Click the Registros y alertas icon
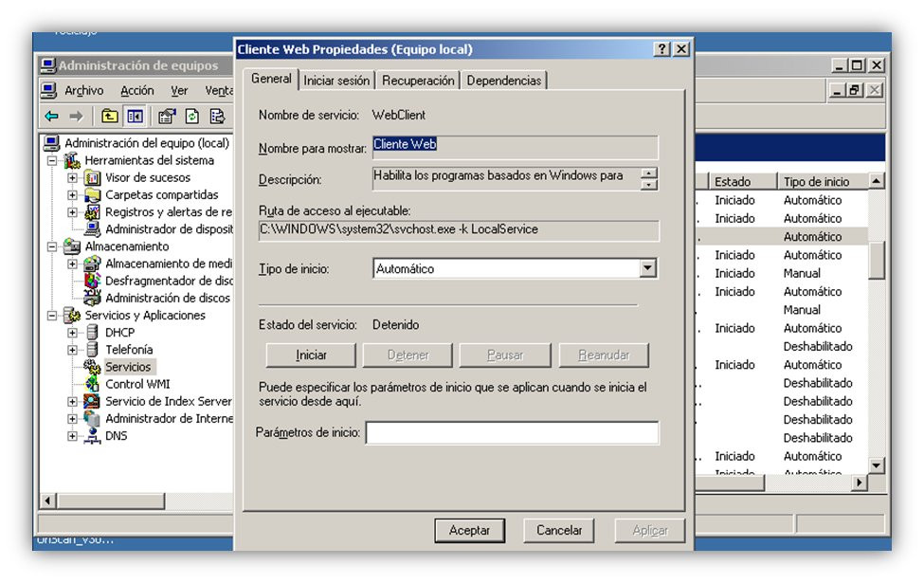The width and height of the screenshot is (924, 583). click(x=92, y=211)
